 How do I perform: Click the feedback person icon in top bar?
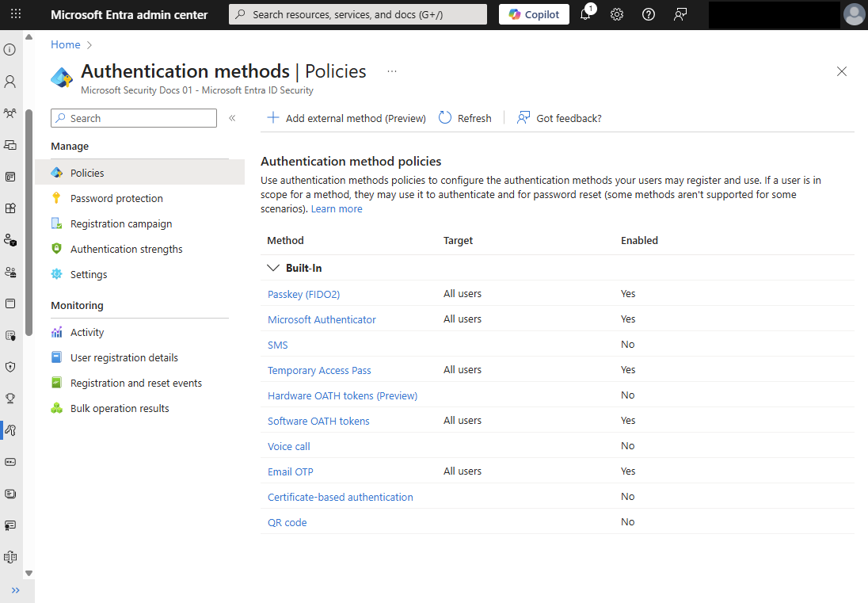click(680, 13)
